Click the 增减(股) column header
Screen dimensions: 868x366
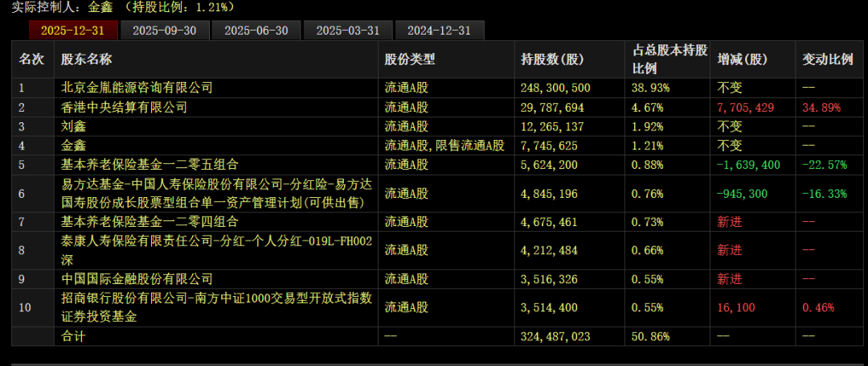(x=743, y=60)
